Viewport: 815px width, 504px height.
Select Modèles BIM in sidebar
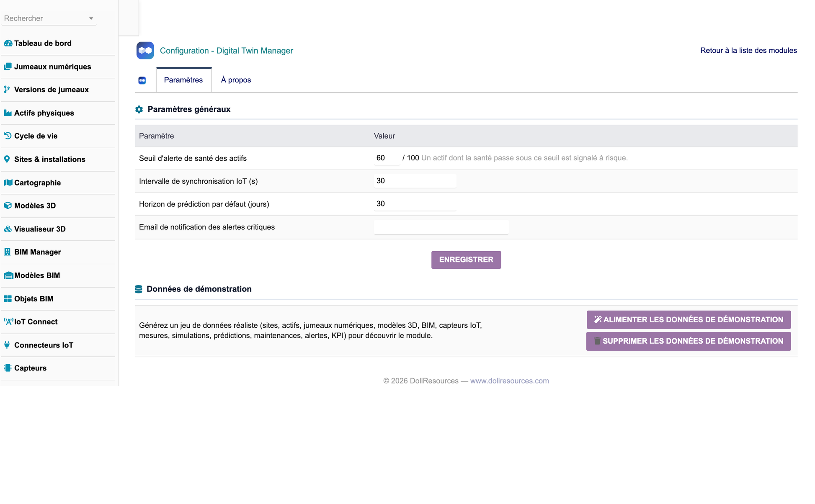[x=37, y=275]
